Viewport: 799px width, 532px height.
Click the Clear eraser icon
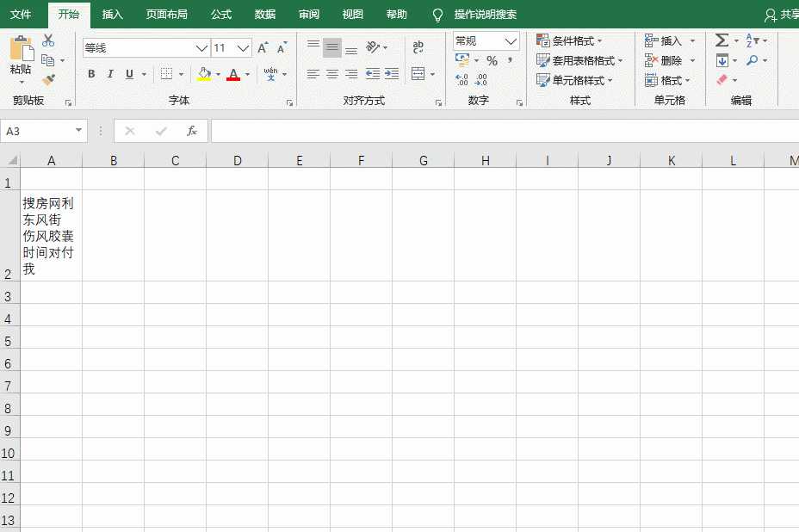pyautogui.click(x=722, y=80)
